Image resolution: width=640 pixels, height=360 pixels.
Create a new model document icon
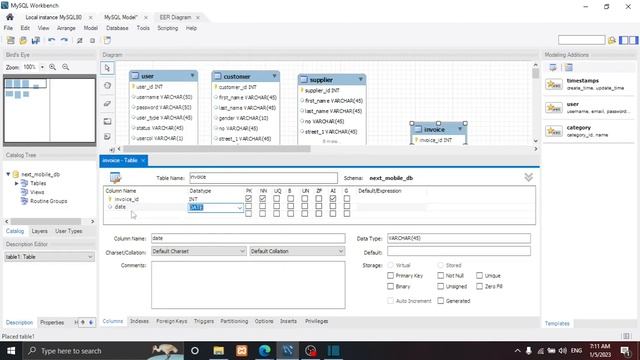pyautogui.click(x=11, y=40)
